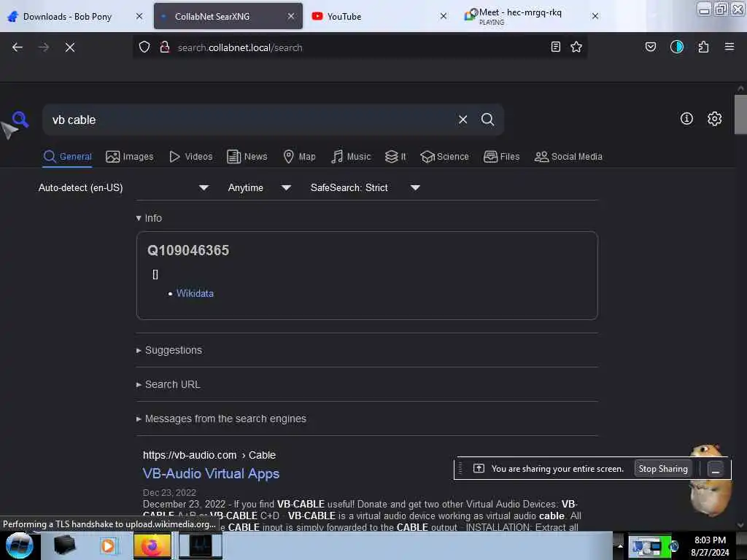Switch to the News category
Screen dimensions: 747x560
pyautogui.click(x=247, y=157)
